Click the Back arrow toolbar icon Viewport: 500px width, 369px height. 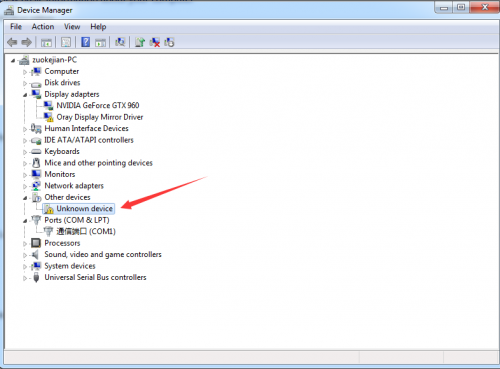[12, 42]
